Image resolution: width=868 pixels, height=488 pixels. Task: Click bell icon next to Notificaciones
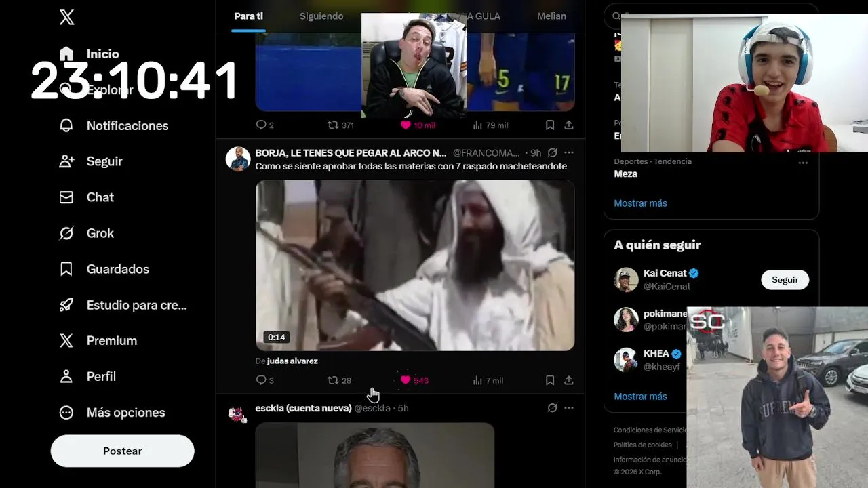[x=66, y=125]
